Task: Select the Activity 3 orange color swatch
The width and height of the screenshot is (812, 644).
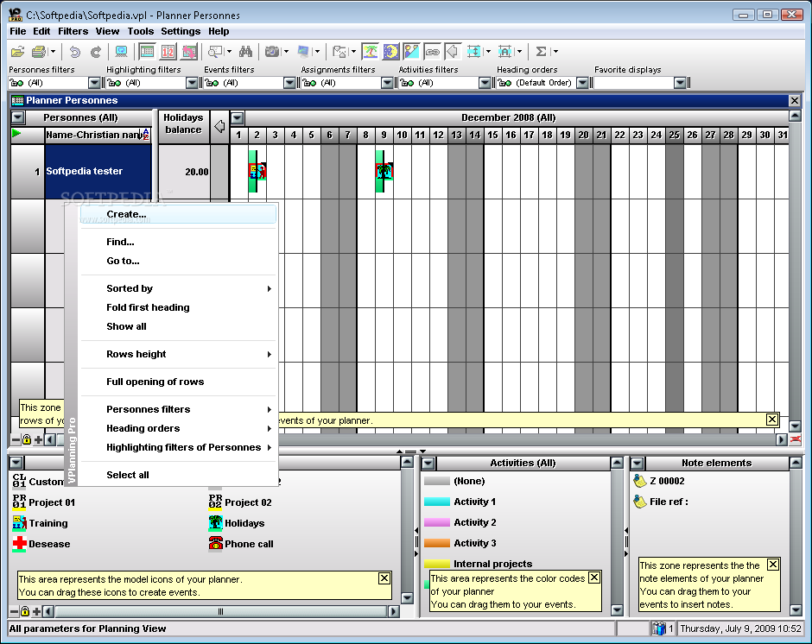Action: [x=436, y=543]
